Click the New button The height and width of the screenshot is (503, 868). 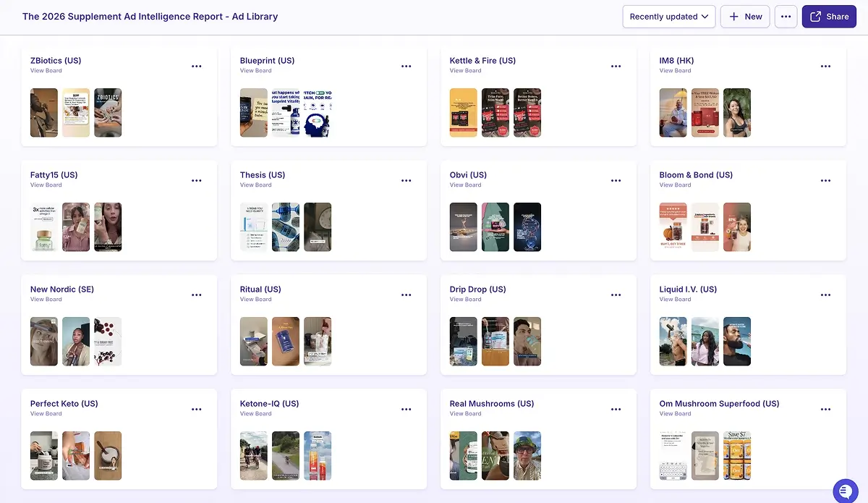(x=745, y=17)
